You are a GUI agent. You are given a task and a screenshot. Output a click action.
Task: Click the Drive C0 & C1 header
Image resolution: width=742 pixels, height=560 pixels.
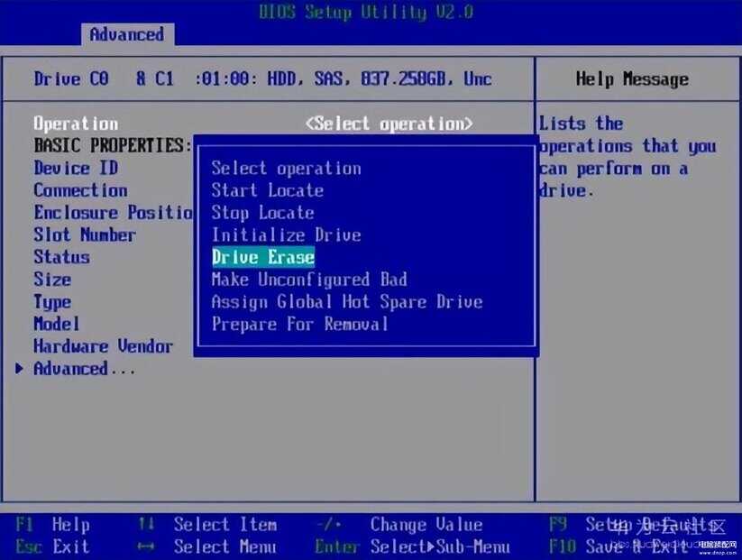261,79
